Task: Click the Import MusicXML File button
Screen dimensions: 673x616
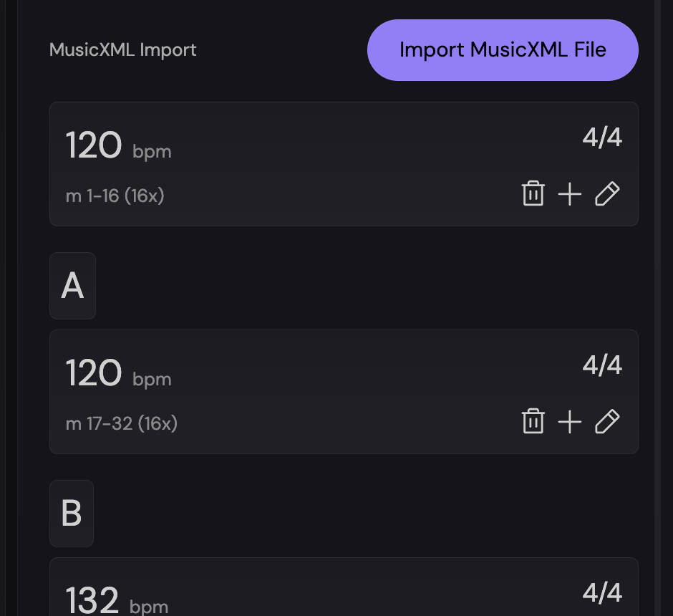Action: tap(503, 49)
